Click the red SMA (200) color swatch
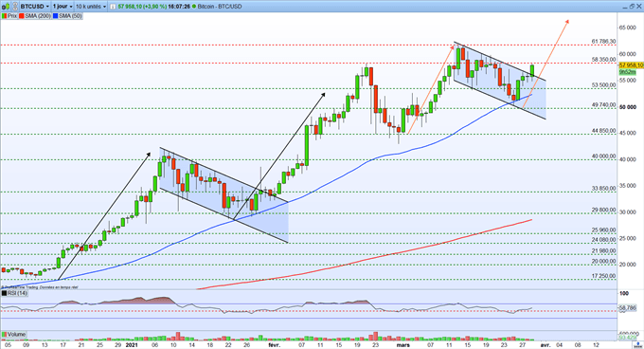644x349 pixels. tap(22, 16)
